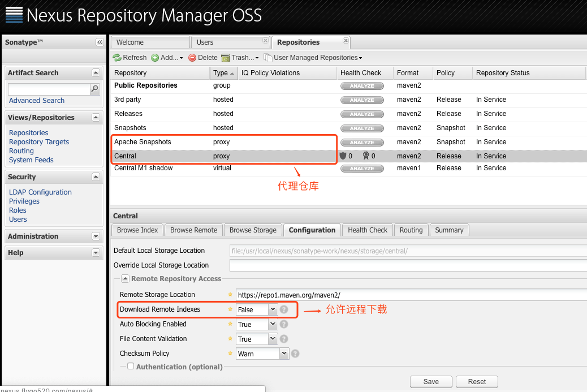
Task: Collapse the Sonatype sidebar panel
Action: pyautogui.click(x=100, y=42)
